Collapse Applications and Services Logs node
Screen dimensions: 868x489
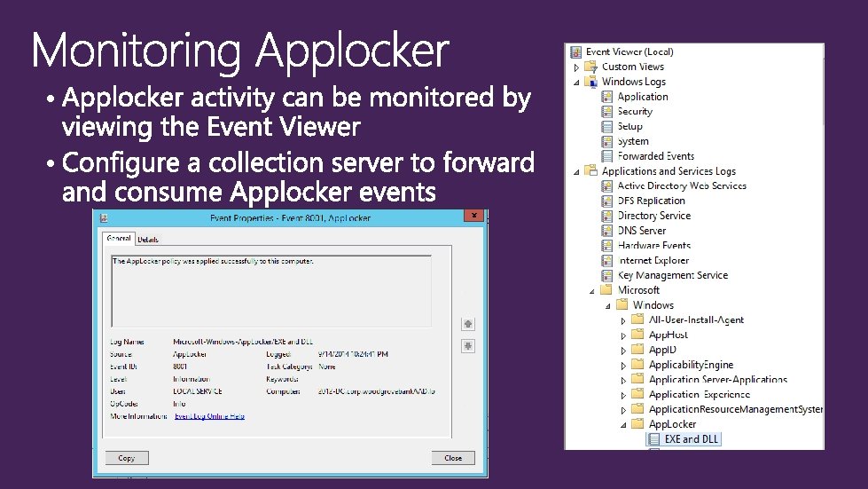pyautogui.click(x=577, y=172)
